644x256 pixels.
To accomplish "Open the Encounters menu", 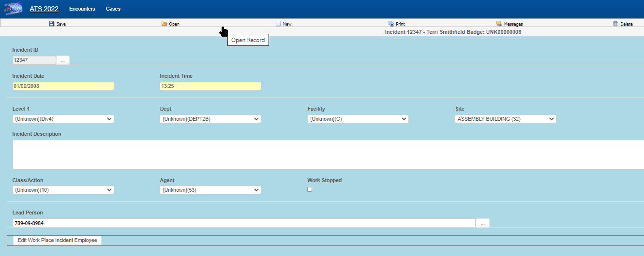I will 82,9.
